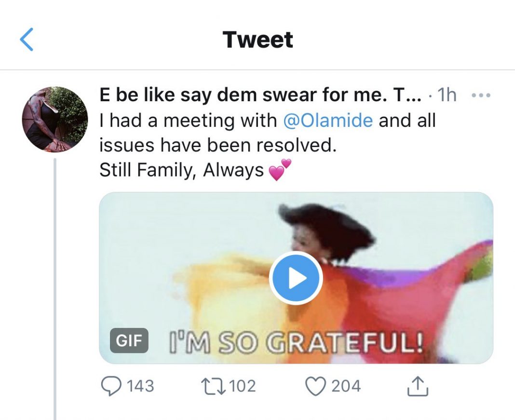Click the "Tweet" header title
Screen dimensions: 515x420
(x=257, y=40)
